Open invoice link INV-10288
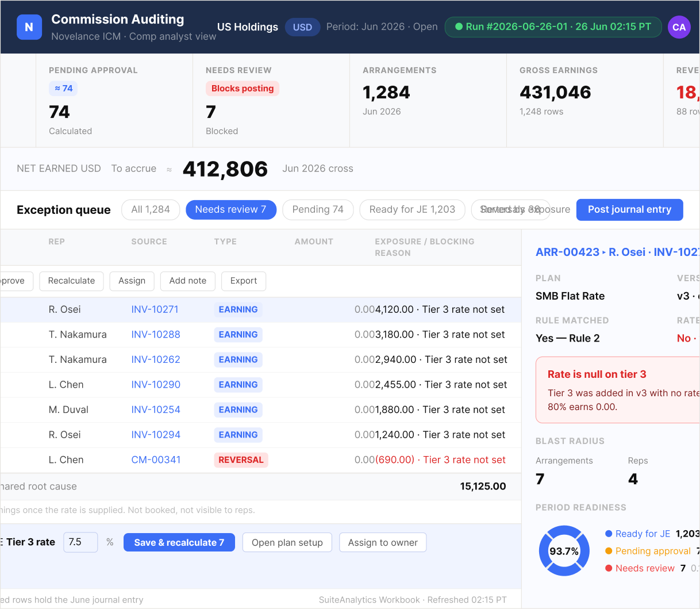This screenshot has width=700, height=609. (156, 335)
